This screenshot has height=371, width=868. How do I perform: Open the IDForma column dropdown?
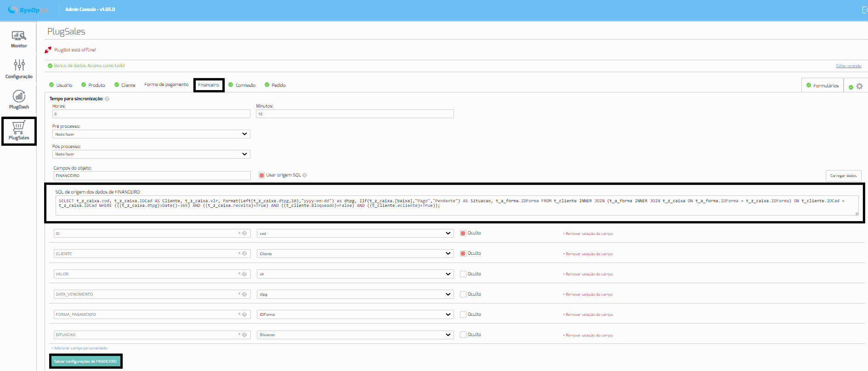pos(355,314)
